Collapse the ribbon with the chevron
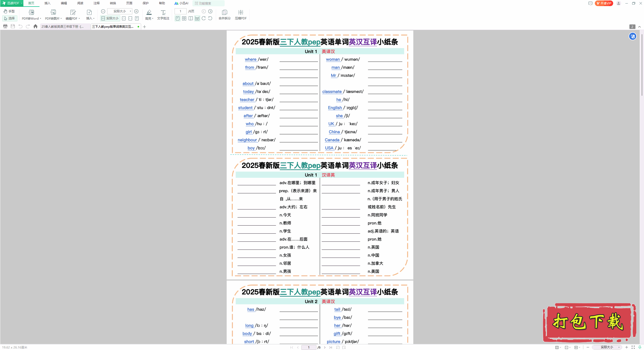Screen dimensions: 644x350 (639, 27)
